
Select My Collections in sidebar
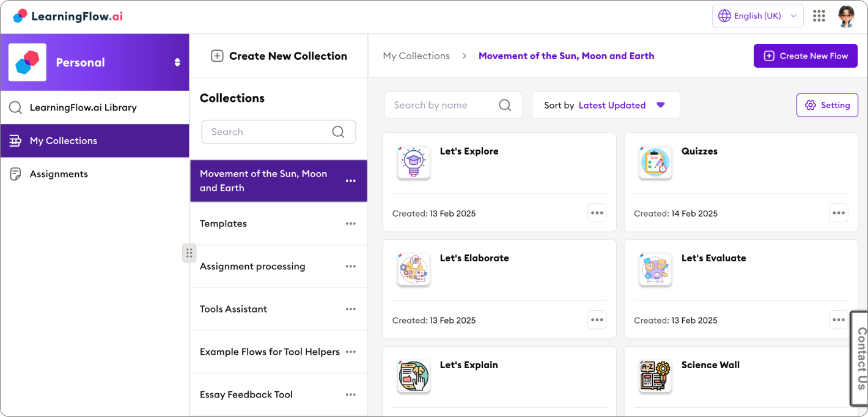(x=95, y=140)
